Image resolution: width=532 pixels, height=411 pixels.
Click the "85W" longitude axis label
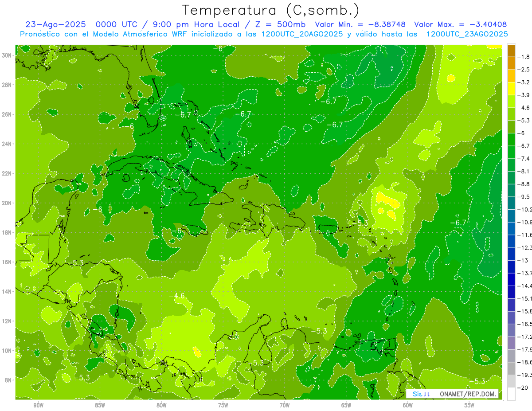pyautogui.click(x=100, y=405)
